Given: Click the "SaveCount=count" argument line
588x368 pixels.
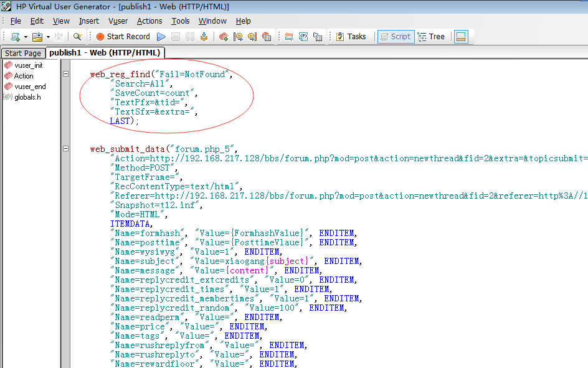Looking at the screenshot, I should pos(154,93).
